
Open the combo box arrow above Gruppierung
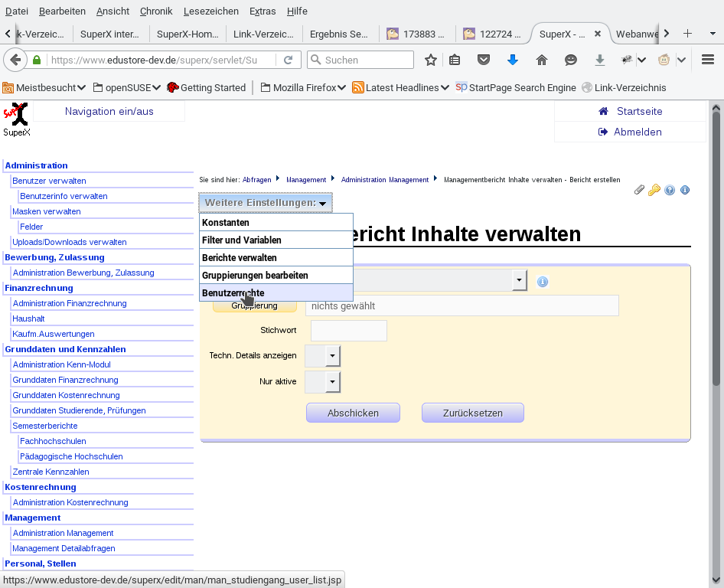(519, 280)
